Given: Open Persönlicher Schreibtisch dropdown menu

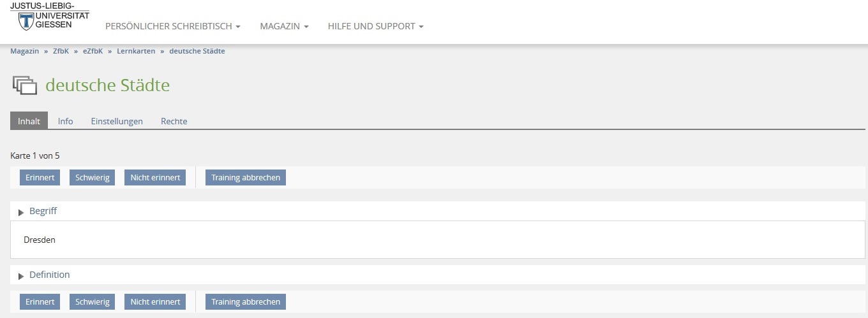Looking at the screenshot, I should point(172,27).
